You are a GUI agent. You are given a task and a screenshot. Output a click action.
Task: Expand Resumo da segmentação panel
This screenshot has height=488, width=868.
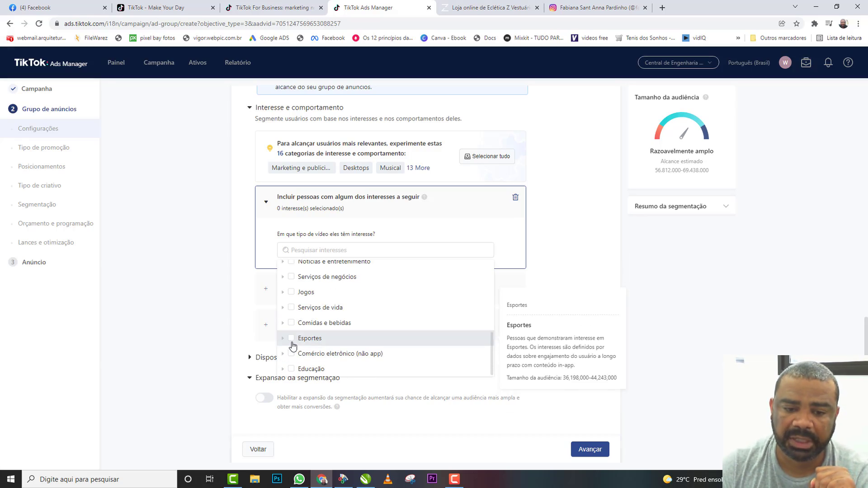point(726,206)
